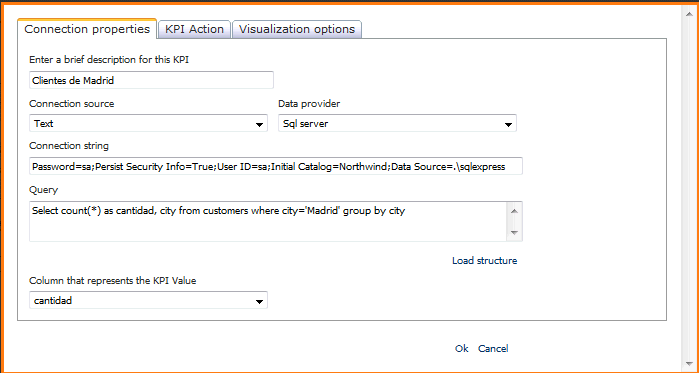The height and width of the screenshot is (373, 699).
Task: Click the KPI description field 'Clientes de Madrid'
Action: [x=151, y=81]
